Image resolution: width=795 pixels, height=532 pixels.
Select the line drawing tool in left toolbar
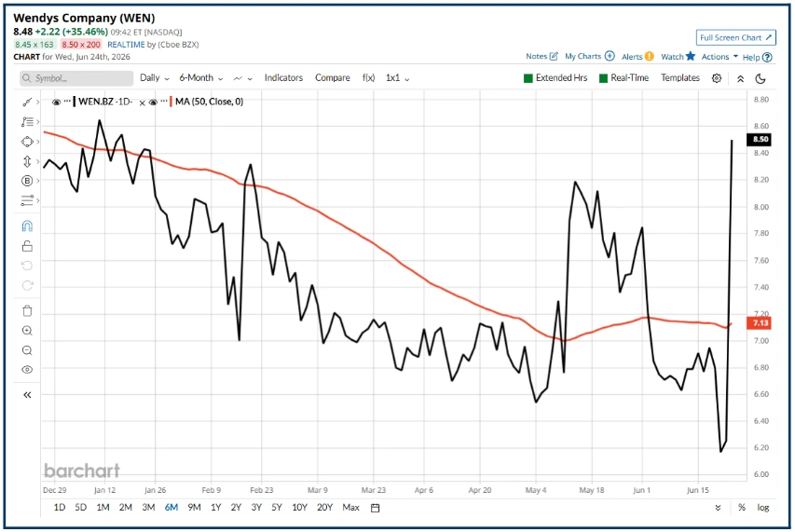[x=27, y=102]
